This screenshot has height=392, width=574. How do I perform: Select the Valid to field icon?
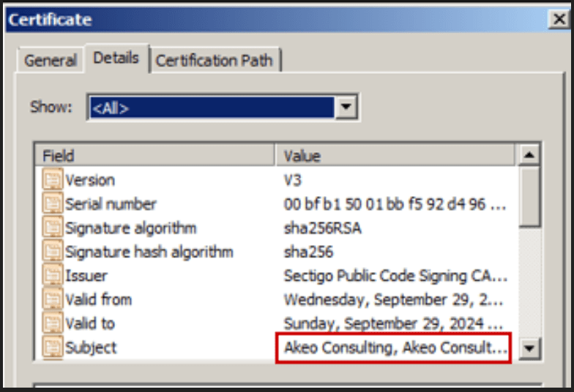(x=53, y=323)
